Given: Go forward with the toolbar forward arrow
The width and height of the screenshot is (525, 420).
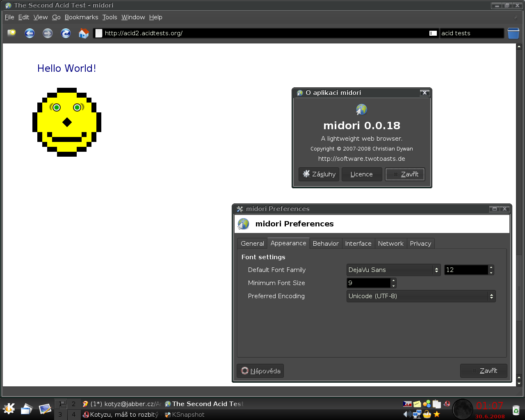Looking at the screenshot, I should click(x=48, y=33).
